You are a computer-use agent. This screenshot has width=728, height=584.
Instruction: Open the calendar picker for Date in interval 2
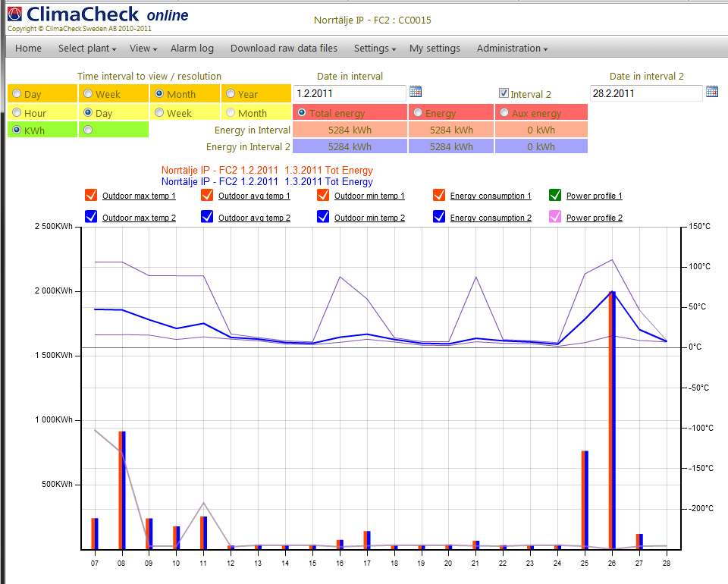click(x=712, y=92)
